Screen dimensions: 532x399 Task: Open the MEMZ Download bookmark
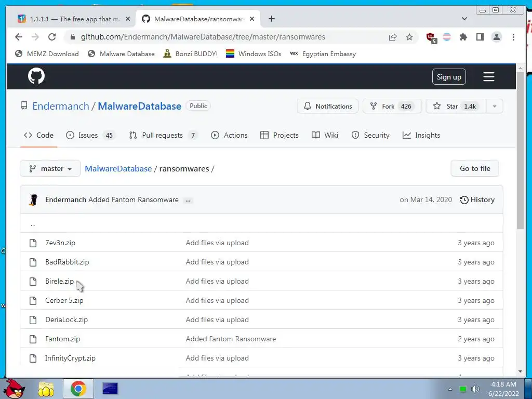(47, 54)
